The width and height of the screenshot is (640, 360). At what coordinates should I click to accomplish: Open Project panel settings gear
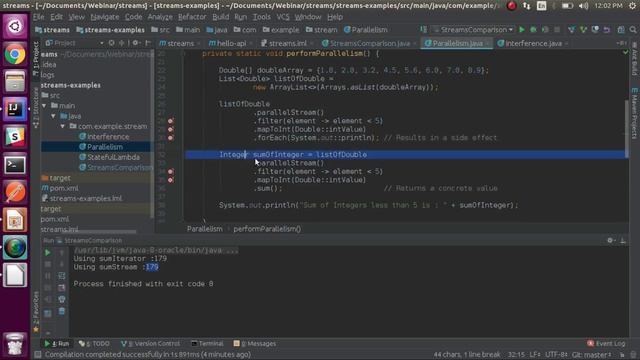(136, 43)
